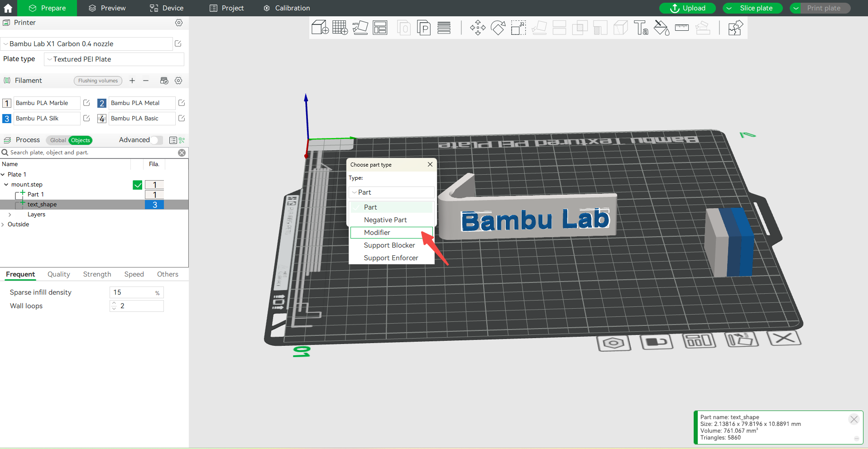Open the Flushing volumes button
868x449 pixels.
coord(98,81)
